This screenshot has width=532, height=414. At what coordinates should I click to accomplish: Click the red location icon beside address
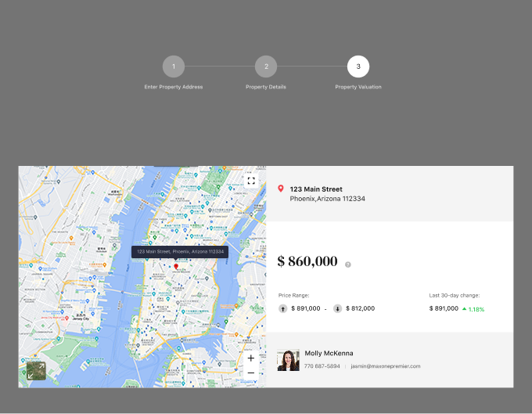click(281, 189)
